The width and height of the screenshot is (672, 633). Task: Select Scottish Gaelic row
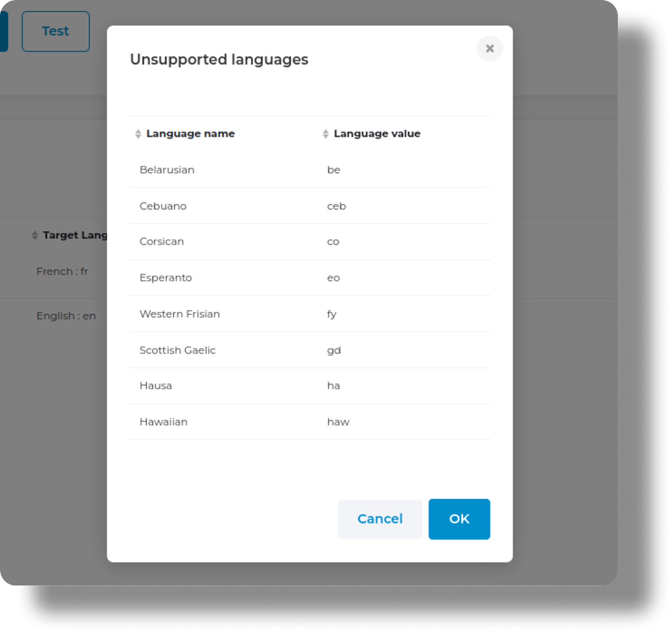177,350
